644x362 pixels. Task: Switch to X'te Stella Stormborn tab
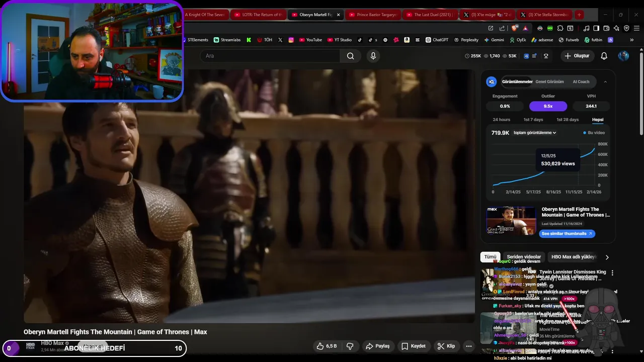pyautogui.click(x=544, y=15)
